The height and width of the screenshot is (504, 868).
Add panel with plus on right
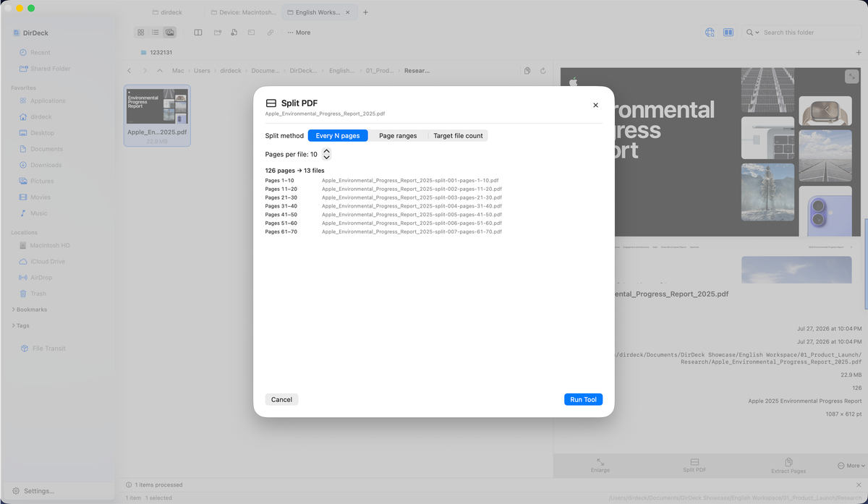click(859, 53)
